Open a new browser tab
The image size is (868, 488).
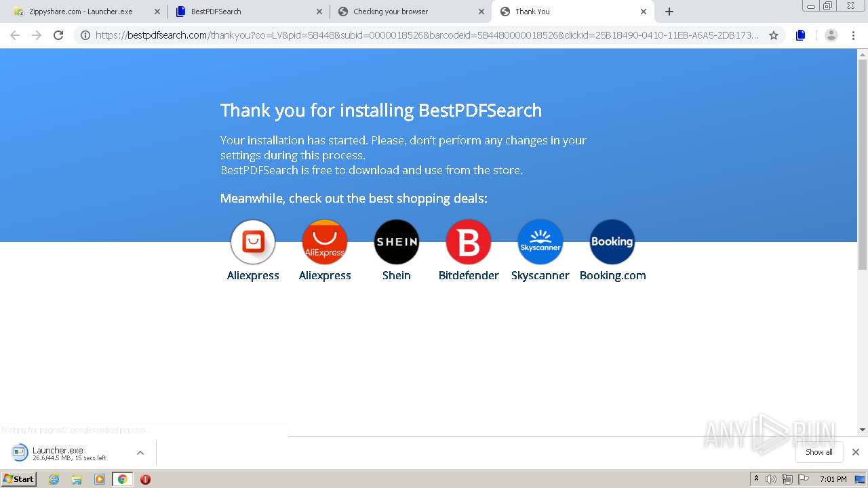click(669, 12)
